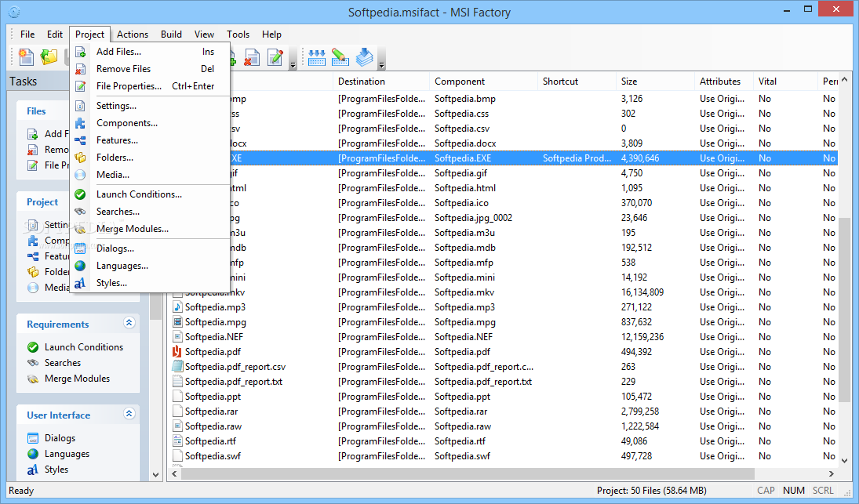Click Languages globe icon in Tasks pane
The width and height of the screenshot is (859, 504).
click(x=33, y=454)
